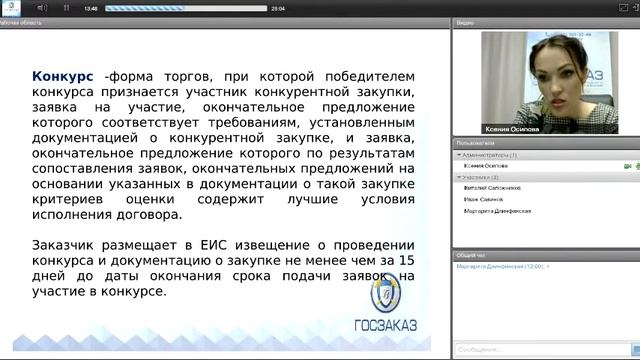
Task: Seek within the playback progress bar
Action: click(x=186, y=8)
